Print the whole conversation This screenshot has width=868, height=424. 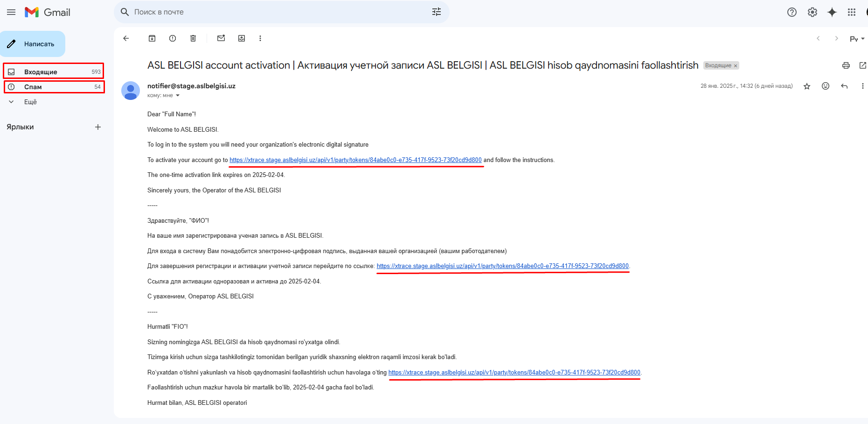coord(846,65)
